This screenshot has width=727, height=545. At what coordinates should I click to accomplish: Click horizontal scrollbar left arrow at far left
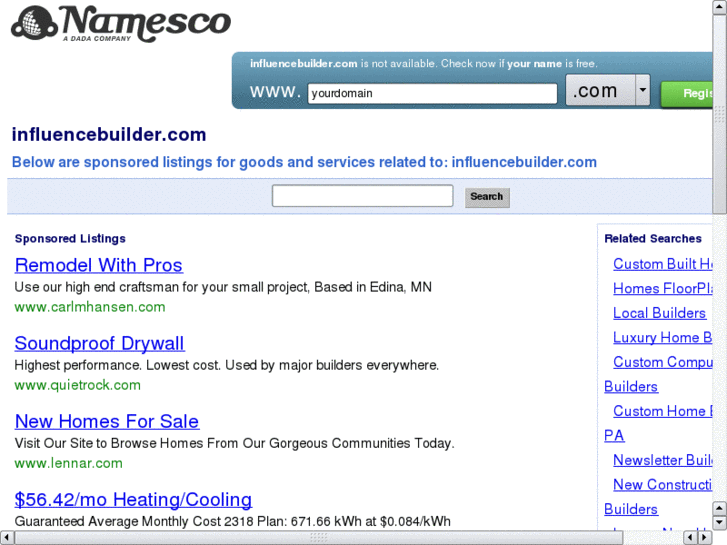pos(6,538)
